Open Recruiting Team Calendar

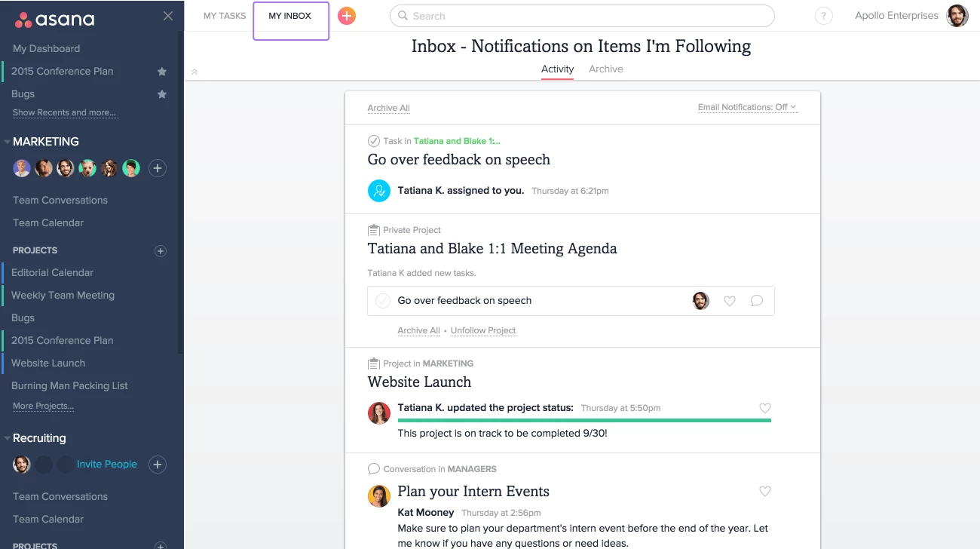[48, 520]
